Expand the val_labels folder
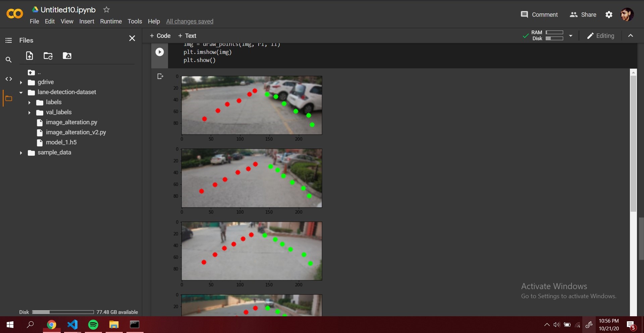The width and height of the screenshot is (644, 333). [29, 113]
